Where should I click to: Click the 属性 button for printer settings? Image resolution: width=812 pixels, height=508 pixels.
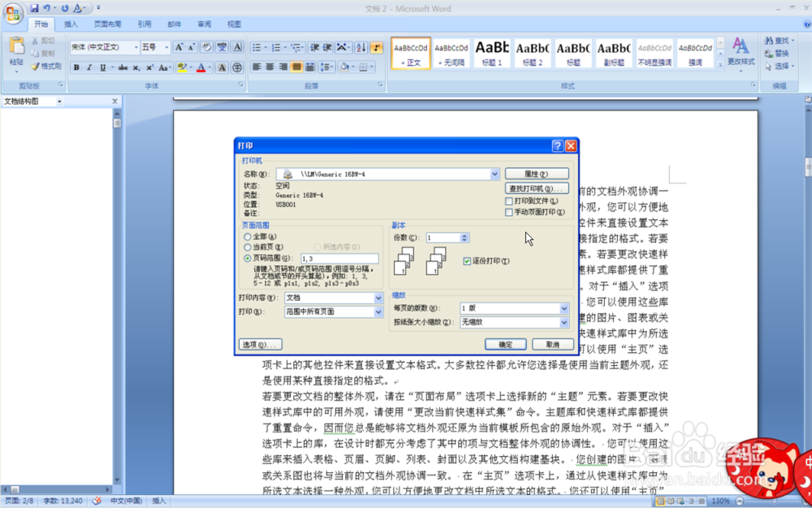click(x=538, y=173)
